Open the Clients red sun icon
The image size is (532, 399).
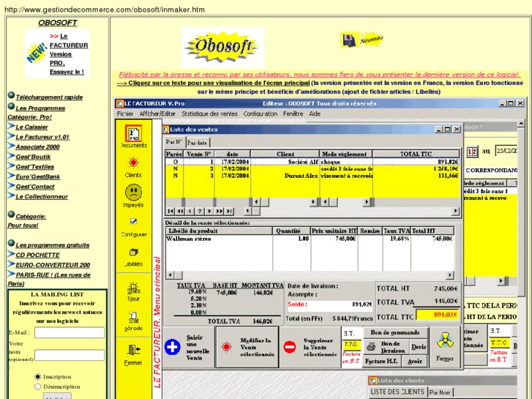coord(133,163)
